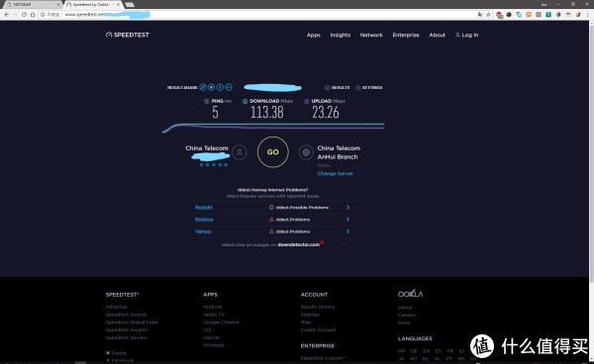The width and height of the screenshot is (594, 364).
Task: Select the Speedtest by Ookla tab
Action: (x=93, y=5)
